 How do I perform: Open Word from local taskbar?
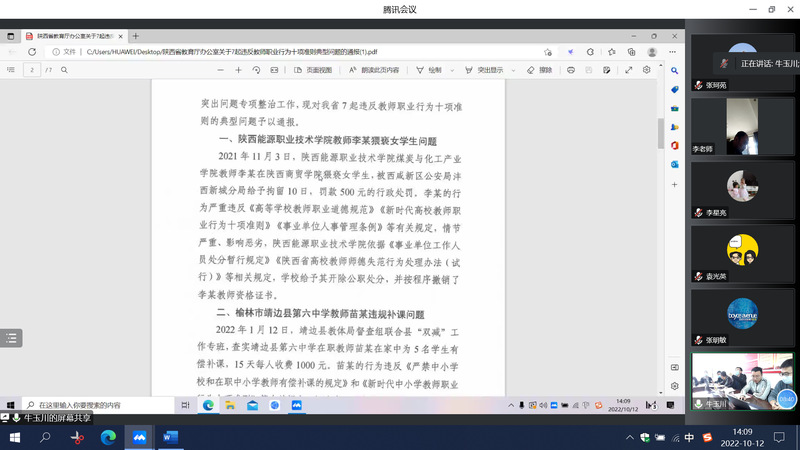tap(170, 438)
